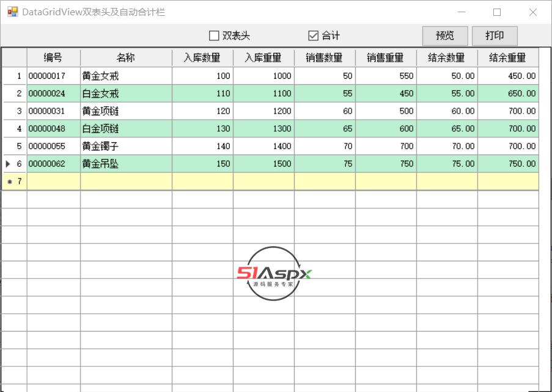Viewport: 552px width, 392px height.
Task: Click the 结余重量 column header
Action: pyautogui.click(x=508, y=57)
